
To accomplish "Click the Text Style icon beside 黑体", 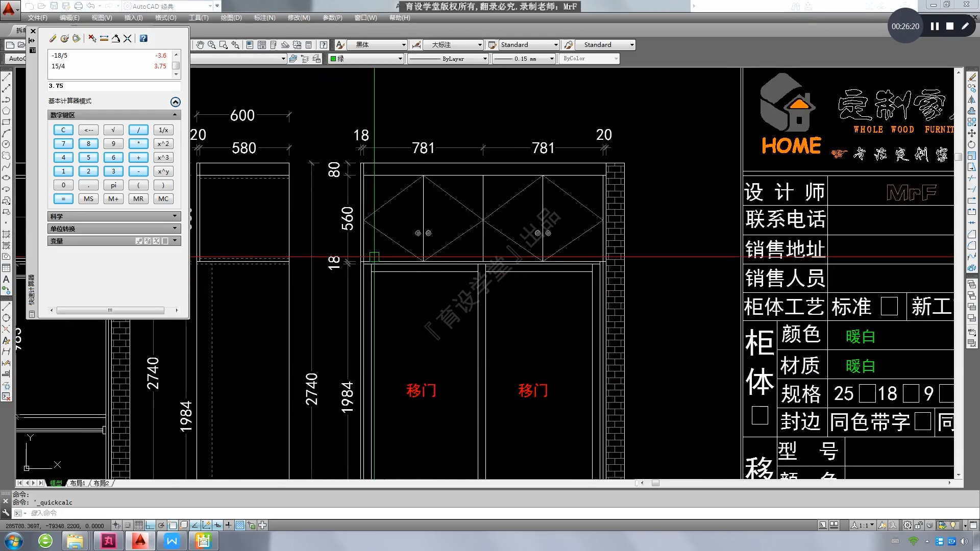I will 340,45.
